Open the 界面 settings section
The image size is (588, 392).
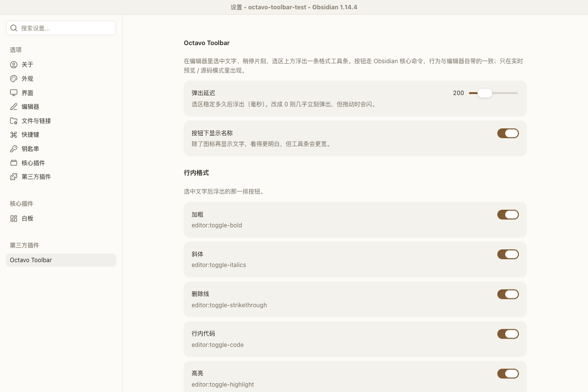[x=61, y=93]
